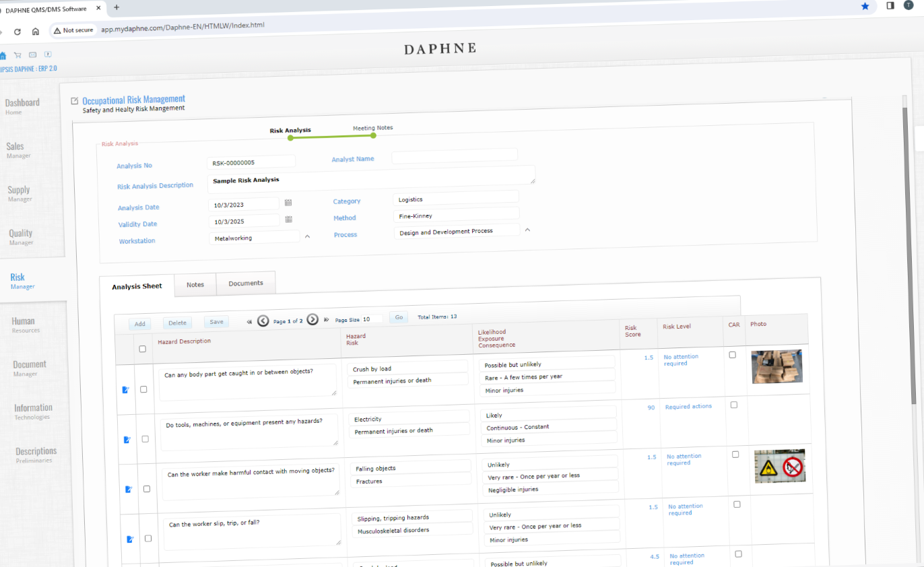Close the DAPHNE QMS/DMS Software tab
The width and height of the screenshot is (924, 567).
tap(100, 9)
